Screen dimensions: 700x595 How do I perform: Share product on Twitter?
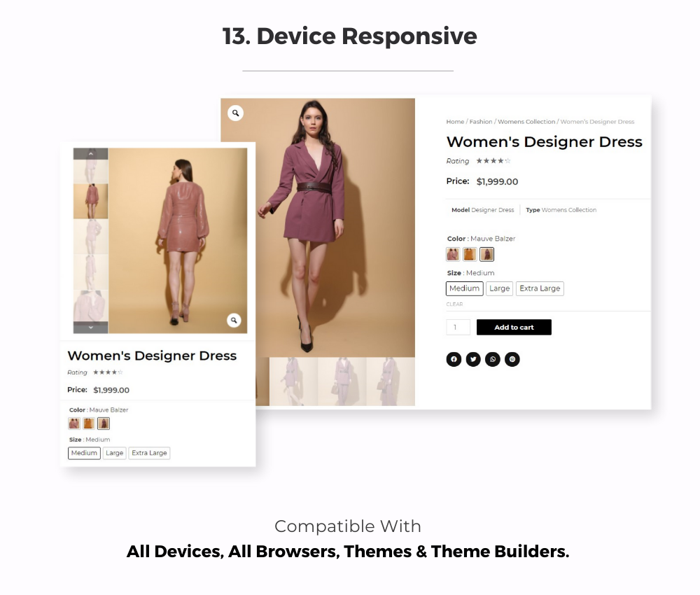473,359
